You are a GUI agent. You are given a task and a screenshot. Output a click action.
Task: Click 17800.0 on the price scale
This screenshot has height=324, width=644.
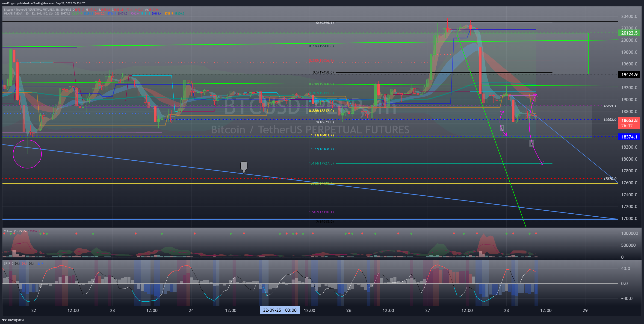(x=629, y=171)
